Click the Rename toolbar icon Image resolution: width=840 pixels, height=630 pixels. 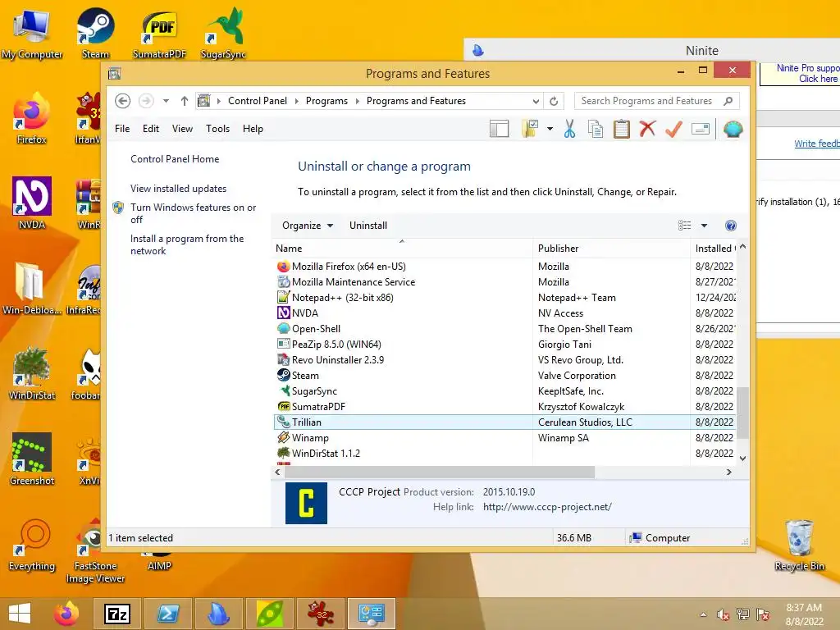pyautogui.click(x=701, y=129)
